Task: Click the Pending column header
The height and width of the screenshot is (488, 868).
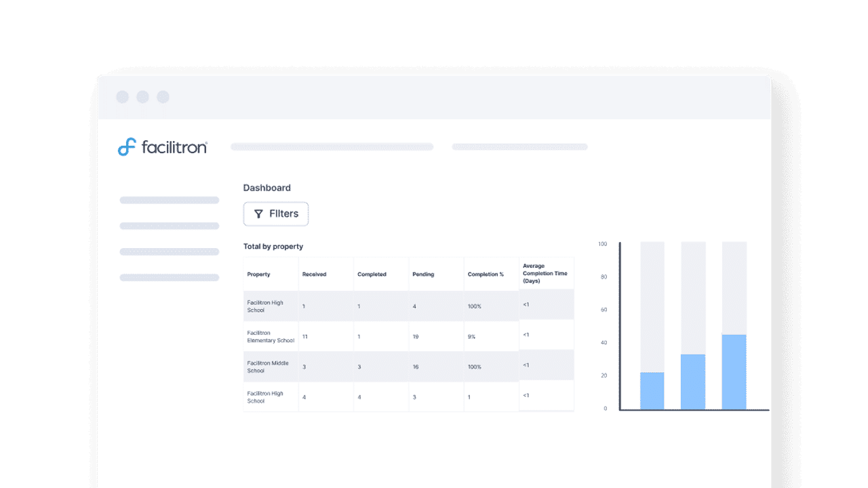Action: pyautogui.click(x=423, y=274)
